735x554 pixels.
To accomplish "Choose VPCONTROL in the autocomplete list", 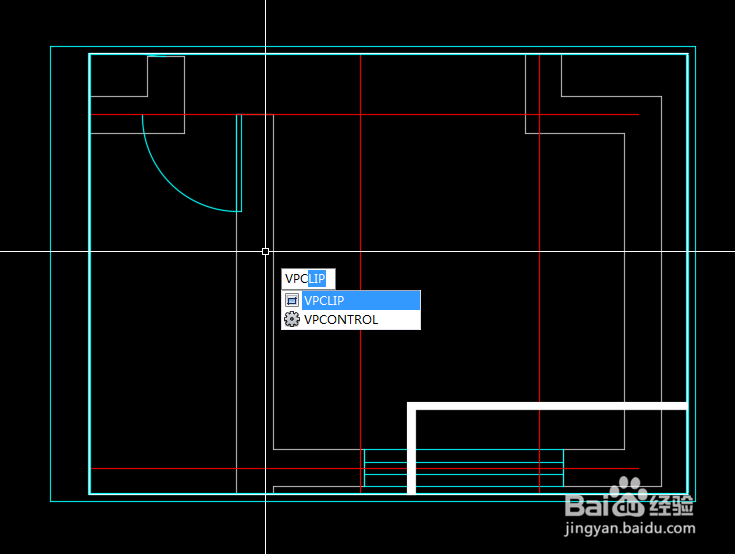I will tap(351, 320).
